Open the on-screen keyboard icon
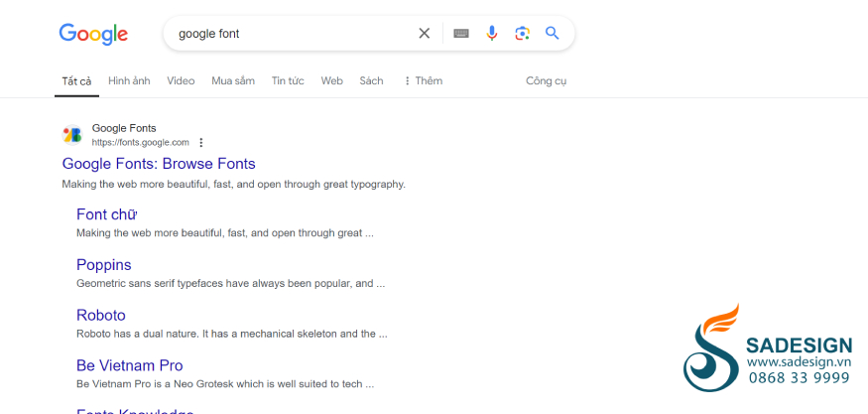This screenshot has width=868, height=414. [461, 33]
